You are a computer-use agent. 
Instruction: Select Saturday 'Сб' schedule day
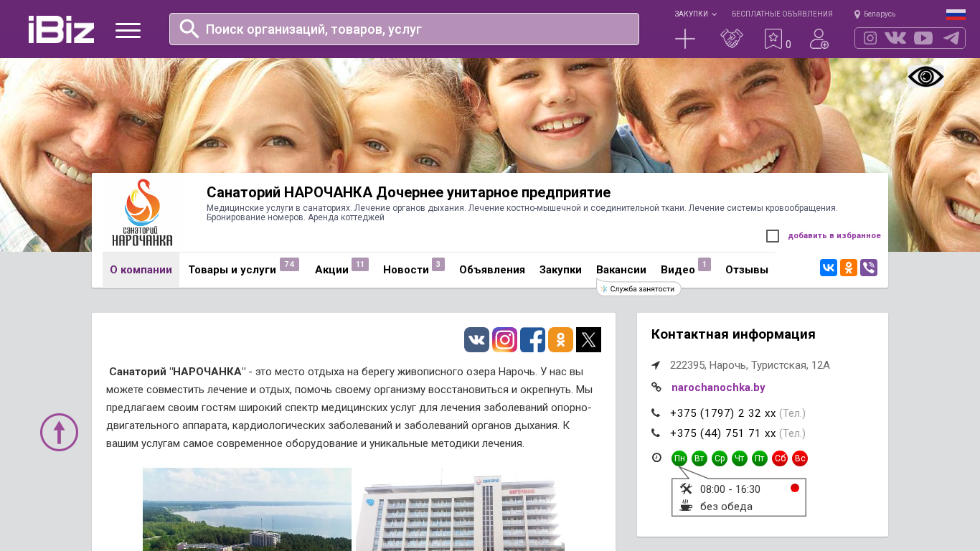pos(780,458)
